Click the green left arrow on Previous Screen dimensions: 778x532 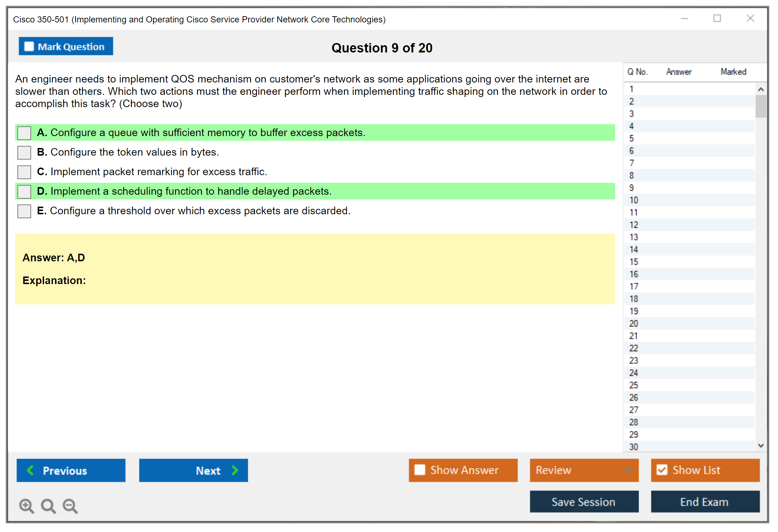(x=30, y=470)
